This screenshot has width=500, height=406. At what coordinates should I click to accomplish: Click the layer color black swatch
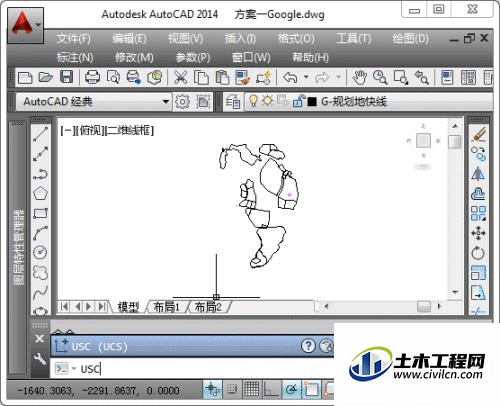[x=312, y=101]
